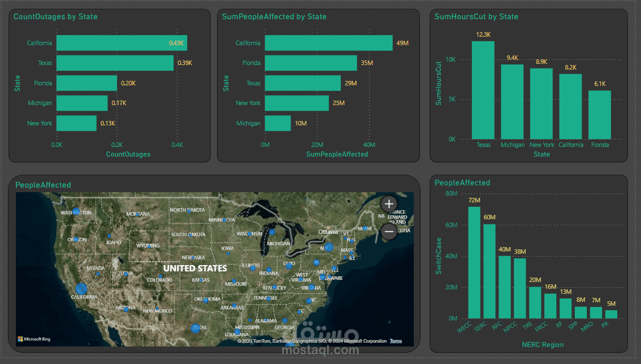Click the '60M' data label above SERC
The width and height of the screenshot is (641, 364).
point(490,217)
